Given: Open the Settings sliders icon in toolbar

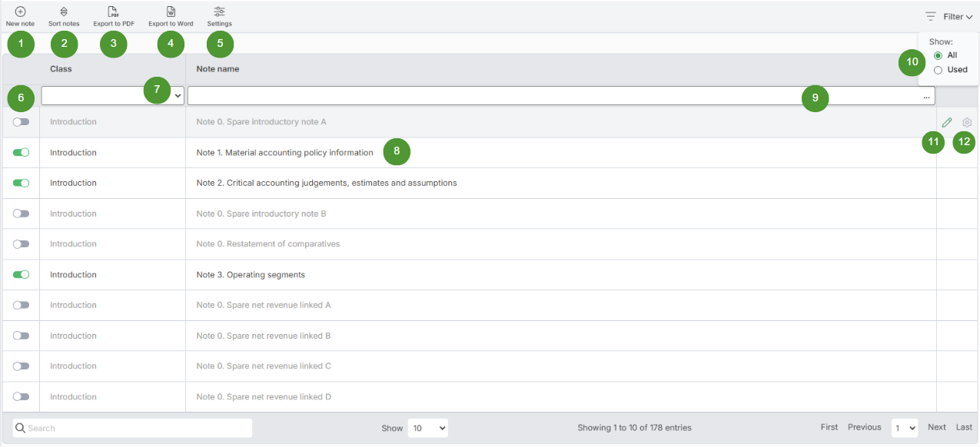Looking at the screenshot, I should [x=220, y=12].
